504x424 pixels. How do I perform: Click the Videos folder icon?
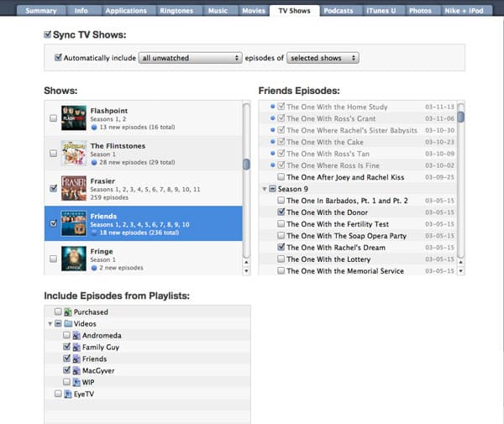pyautogui.click(x=68, y=323)
